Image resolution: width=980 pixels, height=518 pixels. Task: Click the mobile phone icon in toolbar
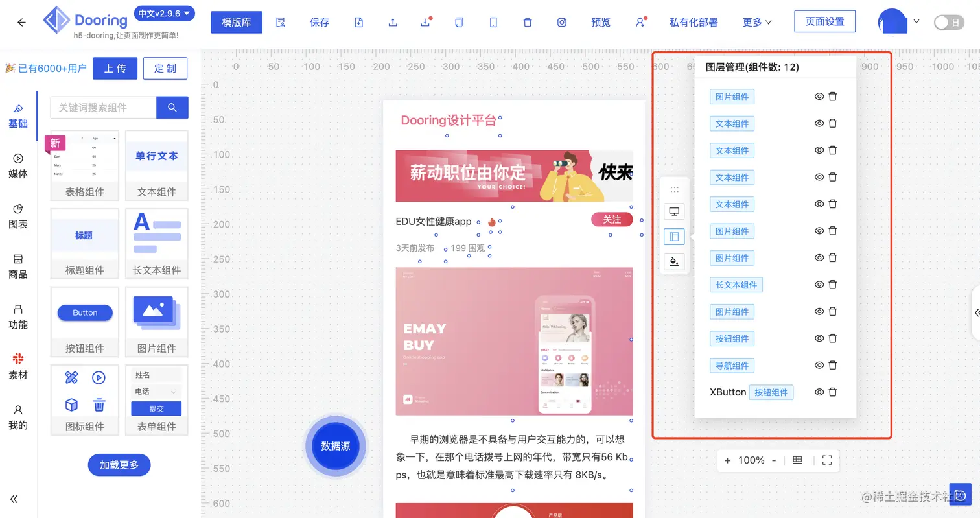click(493, 22)
